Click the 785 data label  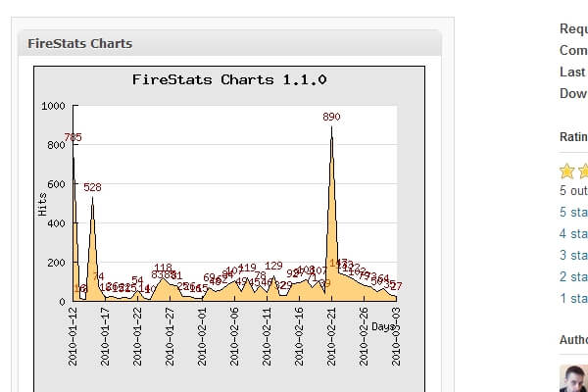[x=73, y=137]
